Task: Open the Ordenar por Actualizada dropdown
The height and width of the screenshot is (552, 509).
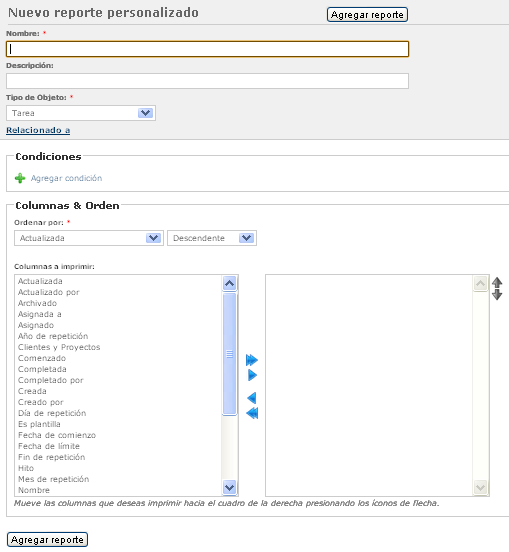Action: point(89,238)
